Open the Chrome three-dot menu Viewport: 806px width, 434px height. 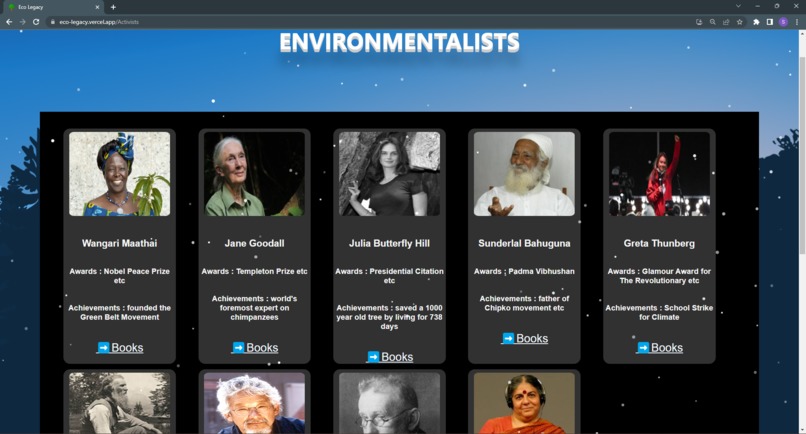tap(797, 22)
